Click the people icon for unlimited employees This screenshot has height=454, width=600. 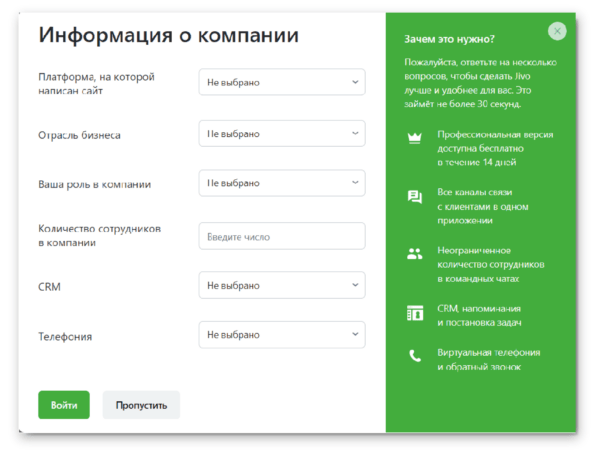[414, 253]
